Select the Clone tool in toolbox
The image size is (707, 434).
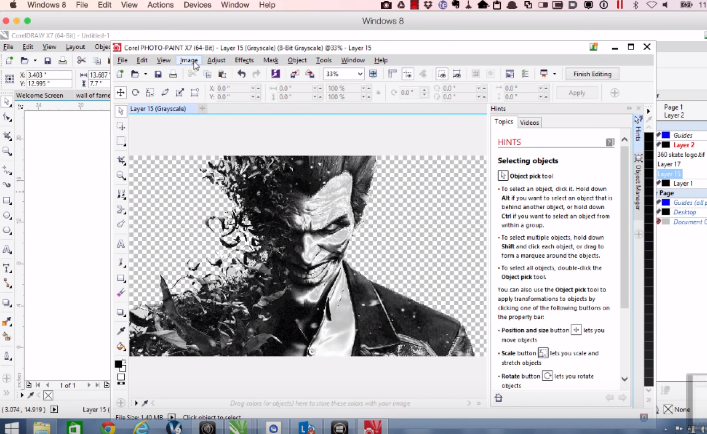(x=121, y=194)
